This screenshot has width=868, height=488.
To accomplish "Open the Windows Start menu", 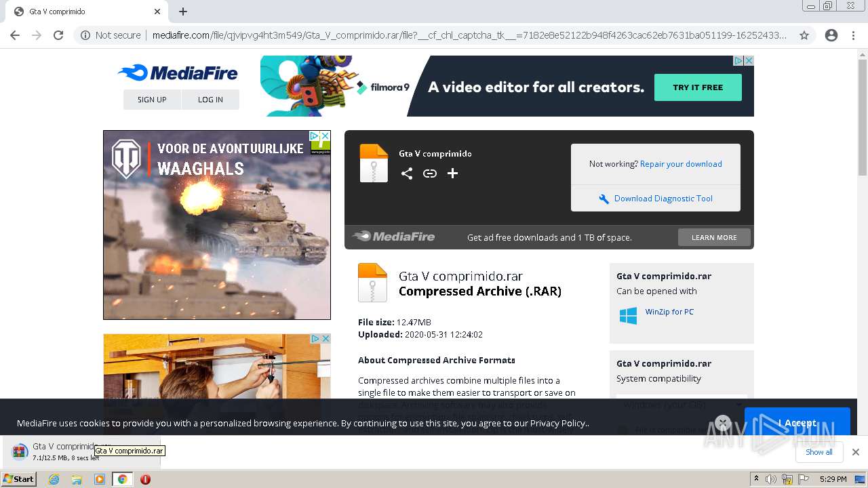I will tap(19, 479).
